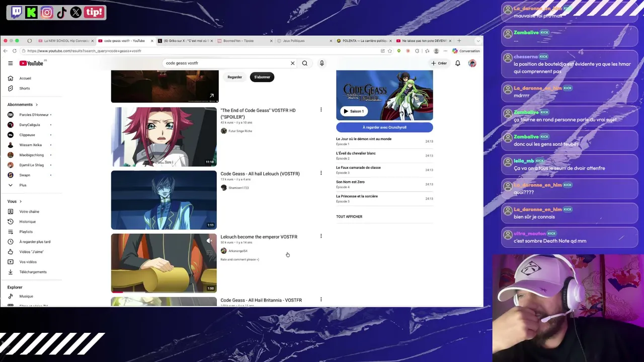Open the X icon in the stream overlay

tap(76, 12)
